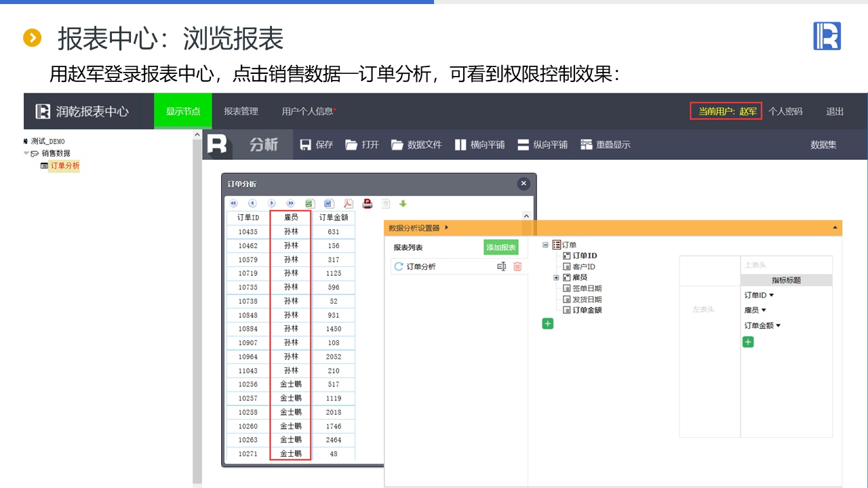Open the 订单ID indicator dropdown
Screen dimensions: 868x488
771,296
